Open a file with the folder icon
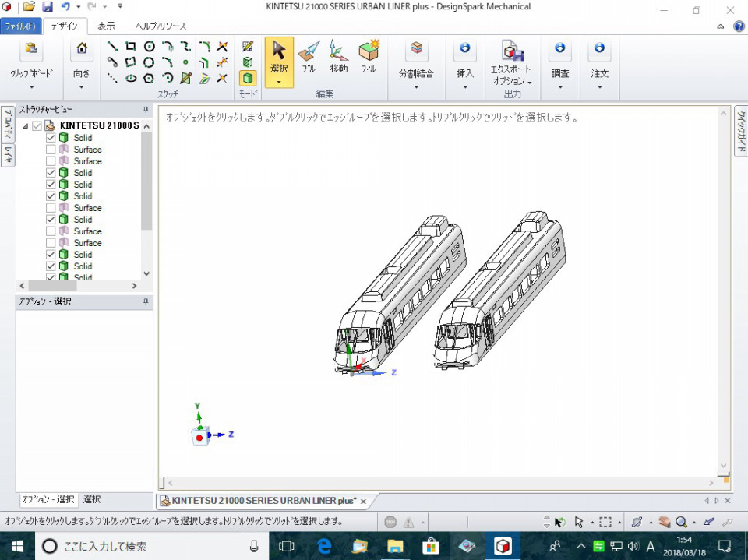The image size is (748, 560). click(30, 7)
